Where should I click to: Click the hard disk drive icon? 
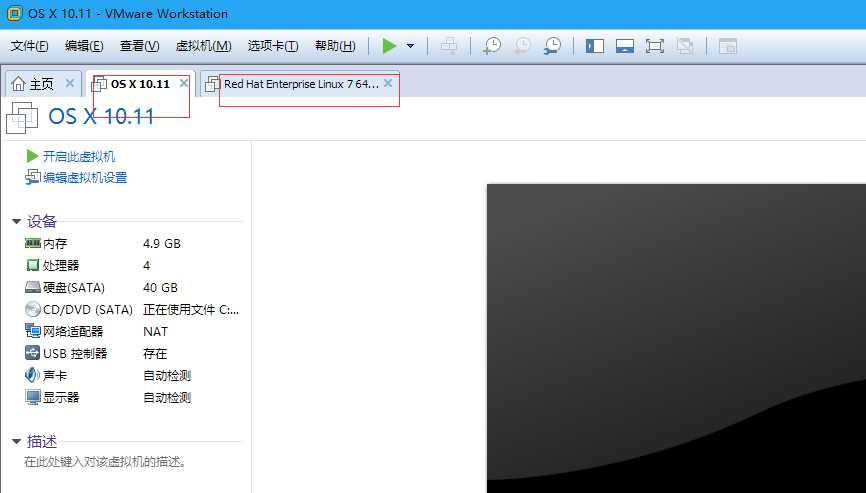(33, 287)
